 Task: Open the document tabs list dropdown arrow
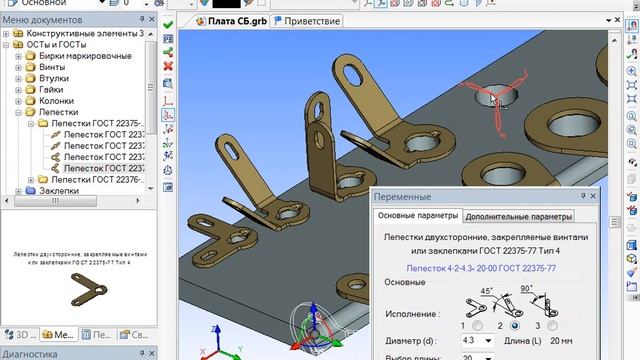[609, 20]
